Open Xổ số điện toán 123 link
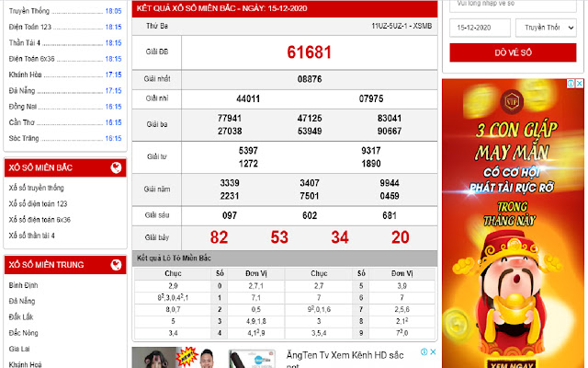This screenshot has width=588, height=368. pos(38,203)
